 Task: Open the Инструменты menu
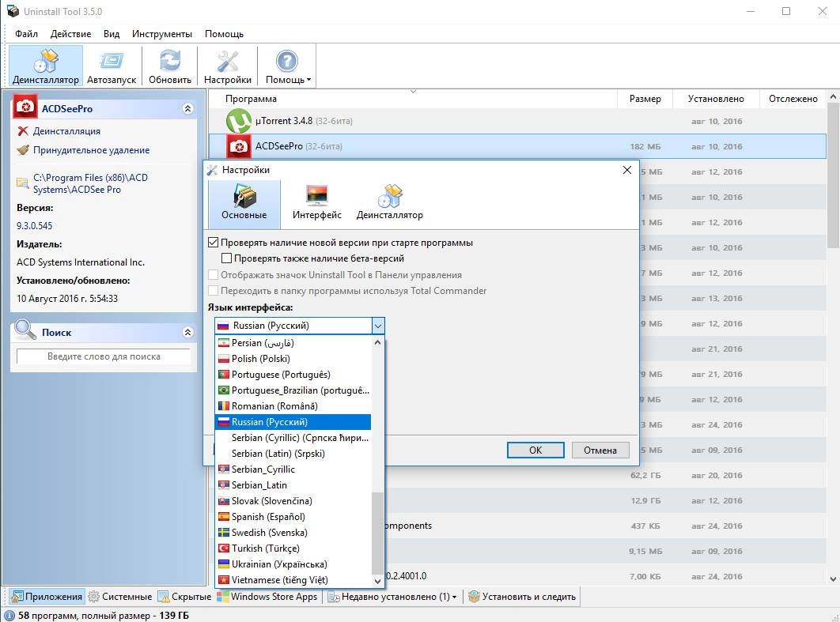162,34
